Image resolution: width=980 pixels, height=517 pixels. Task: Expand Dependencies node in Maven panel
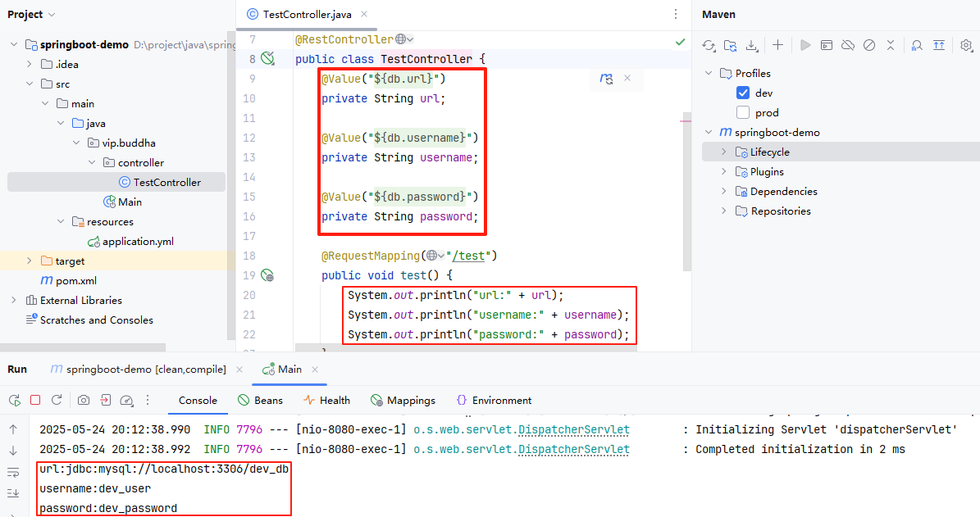[724, 191]
